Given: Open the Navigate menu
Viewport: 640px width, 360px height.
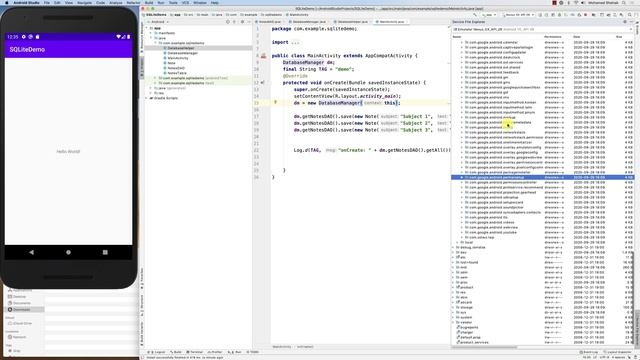Looking at the screenshot, I should tap(84, 2).
